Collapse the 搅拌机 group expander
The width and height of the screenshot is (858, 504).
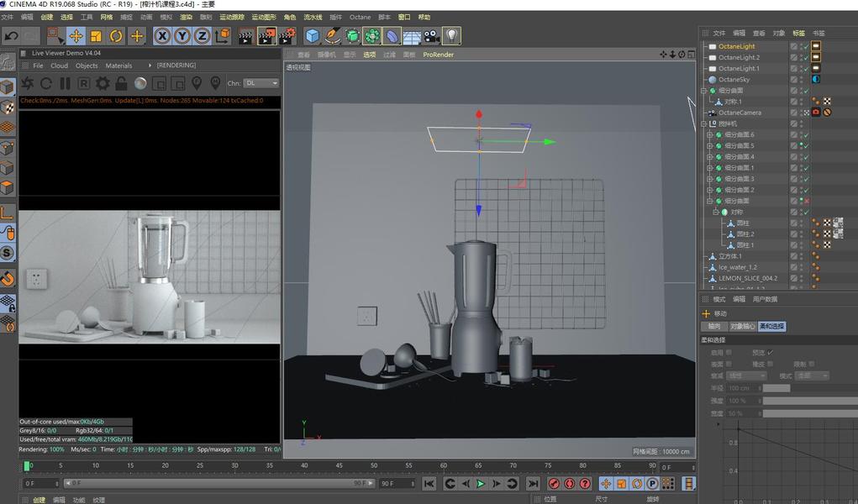[x=704, y=123]
